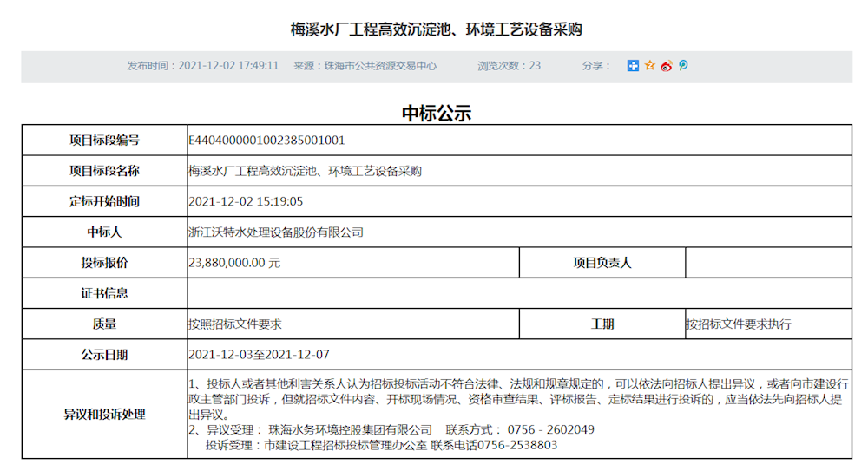The width and height of the screenshot is (868, 471).
Task: Click the bid price 23,880,000.00 元
Action: pyautogui.click(x=234, y=263)
